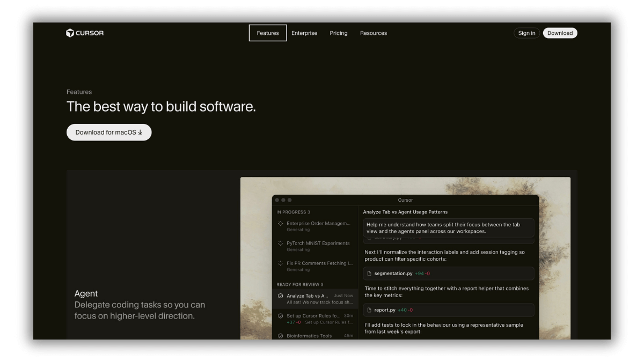
Task: Click the +94 additions count on segmentation.py
Action: pos(419,274)
